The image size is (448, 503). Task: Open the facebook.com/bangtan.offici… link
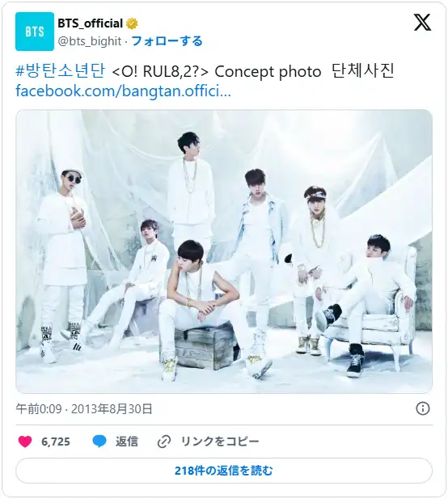point(123,91)
